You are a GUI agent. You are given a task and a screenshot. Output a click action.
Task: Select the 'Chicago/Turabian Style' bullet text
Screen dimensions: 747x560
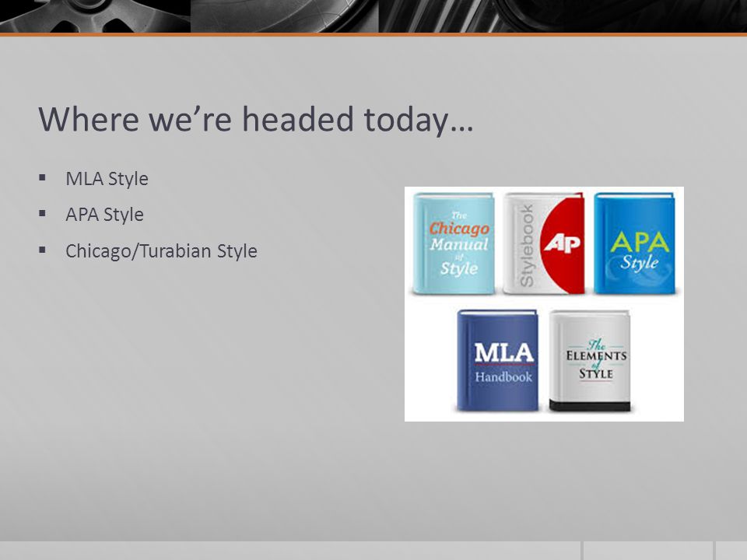pos(161,251)
